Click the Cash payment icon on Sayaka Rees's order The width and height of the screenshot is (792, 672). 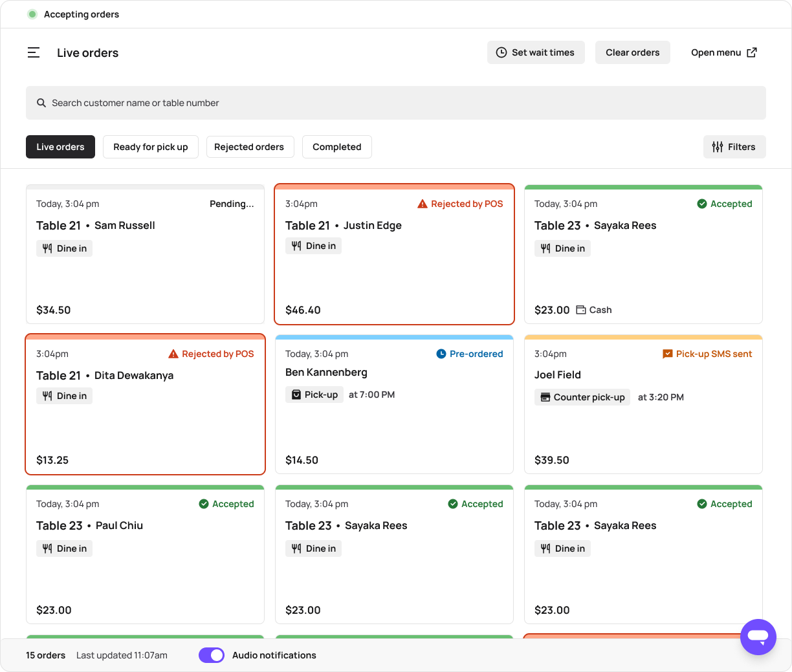(x=581, y=310)
